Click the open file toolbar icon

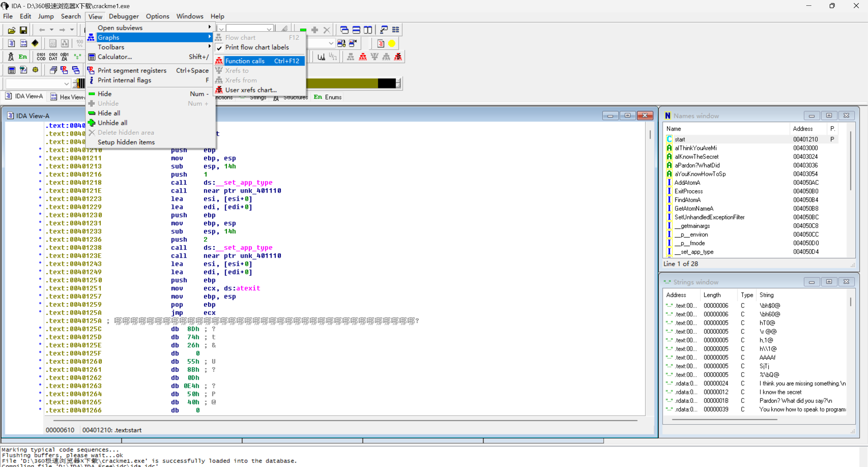pos(11,30)
